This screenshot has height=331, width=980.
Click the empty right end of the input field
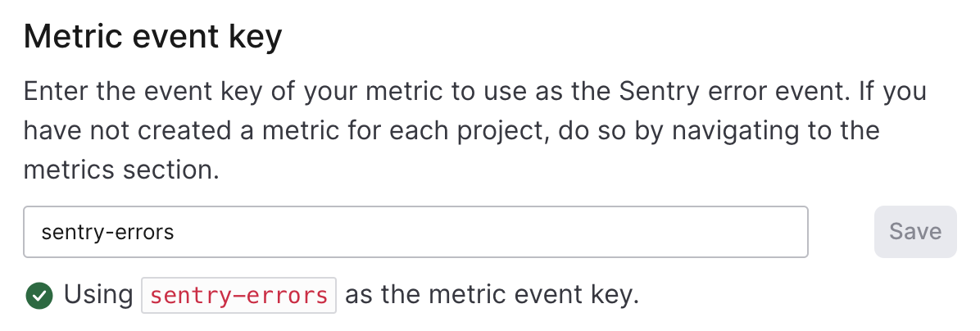[737, 232]
